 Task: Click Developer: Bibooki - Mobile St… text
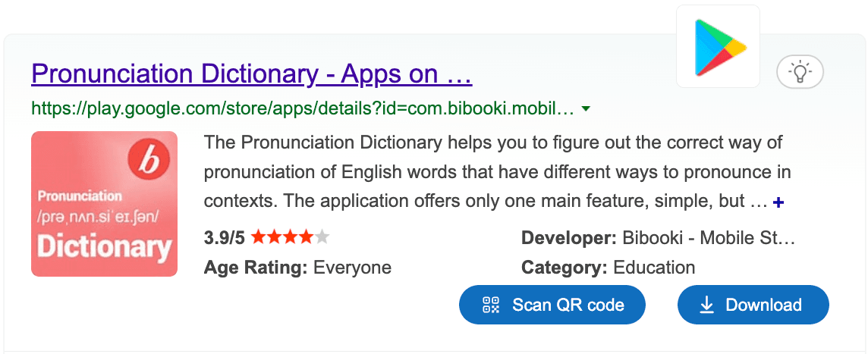point(658,238)
